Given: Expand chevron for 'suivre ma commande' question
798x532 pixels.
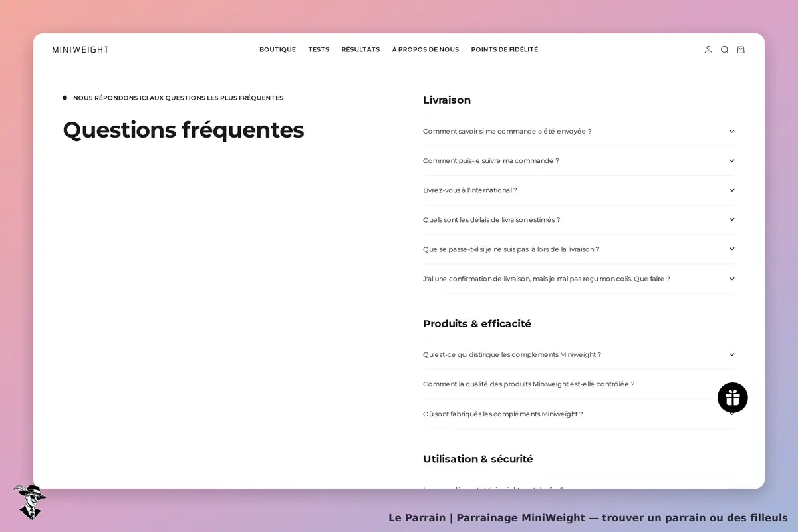Looking at the screenshot, I should 731,160.
